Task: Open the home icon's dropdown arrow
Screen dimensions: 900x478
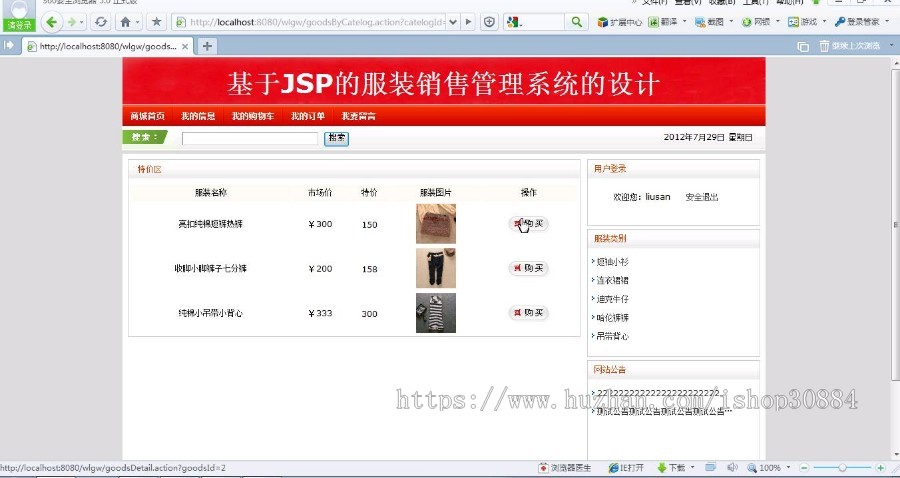Action: (x=137, y=23)
